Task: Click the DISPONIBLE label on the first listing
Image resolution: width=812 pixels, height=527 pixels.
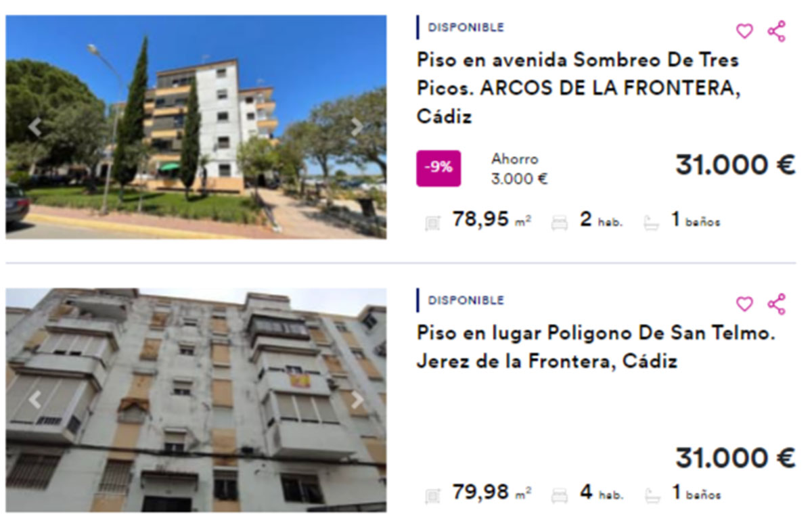Action: coord(466,28)
